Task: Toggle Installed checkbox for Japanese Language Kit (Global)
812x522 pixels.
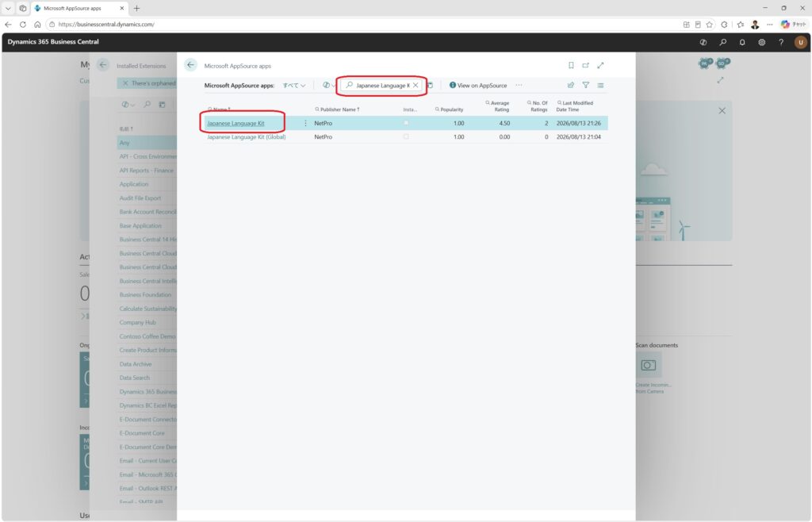Action: (x=406, y=137)
